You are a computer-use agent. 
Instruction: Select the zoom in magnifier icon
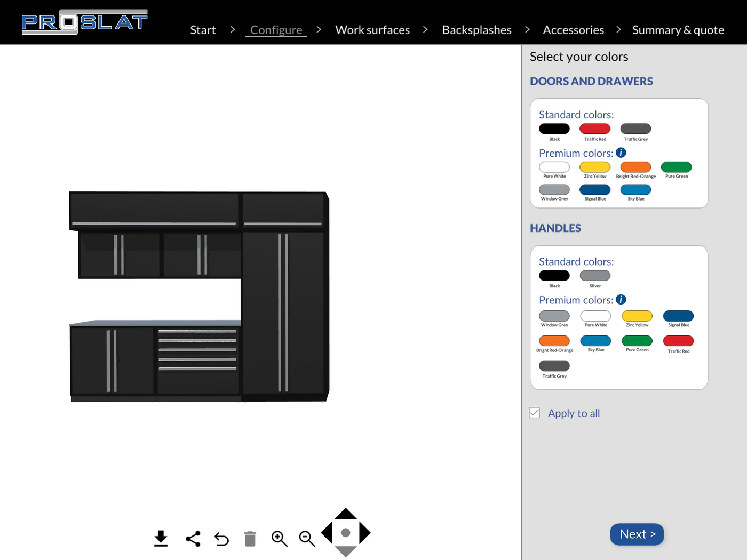(x=279, y=539)
